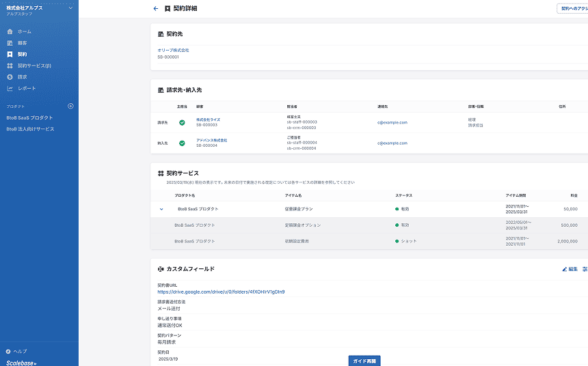Open the drive.google.com contract URL link
The height and width of the screenshot is (366, 588).
221,292
